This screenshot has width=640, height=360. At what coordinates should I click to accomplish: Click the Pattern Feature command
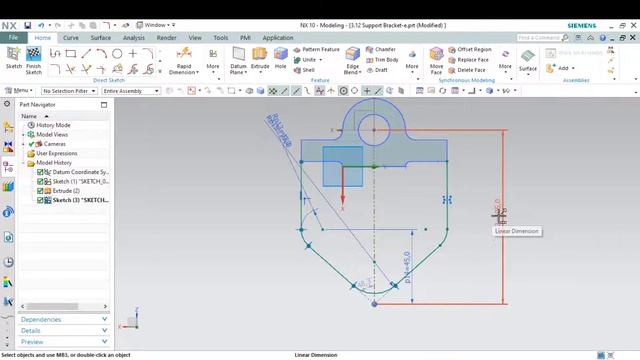click(x=317, y=49)
